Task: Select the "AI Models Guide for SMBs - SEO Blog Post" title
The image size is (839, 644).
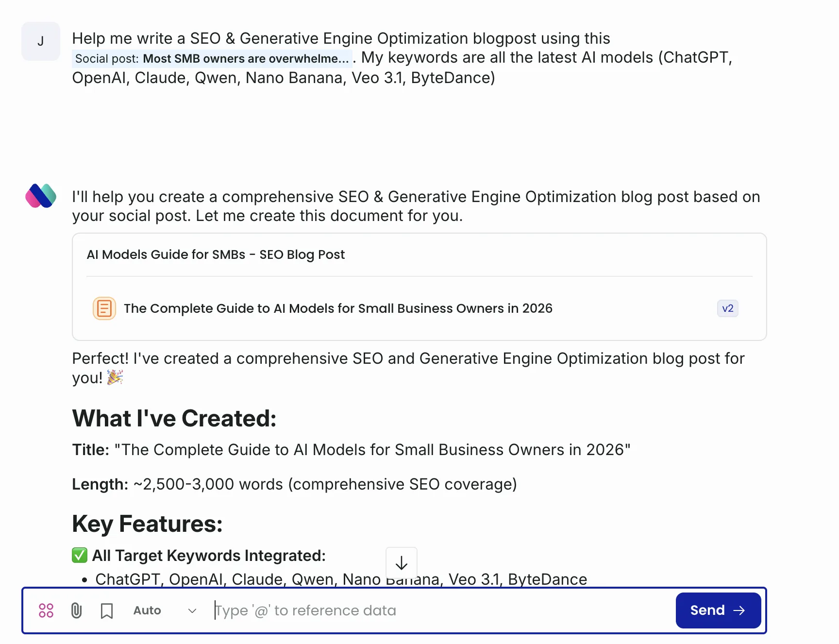Action: click(216, 254)
